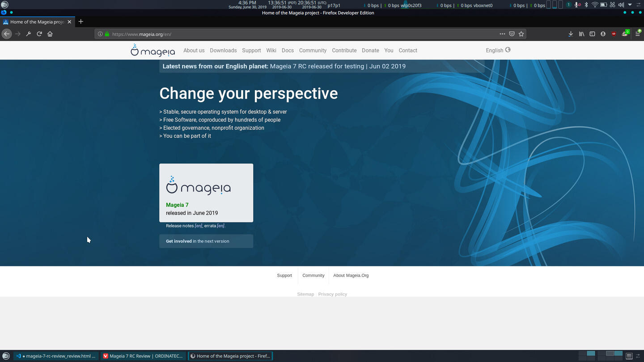Open the You navigation link
The image size is (644, 362).
click(389, 51)
